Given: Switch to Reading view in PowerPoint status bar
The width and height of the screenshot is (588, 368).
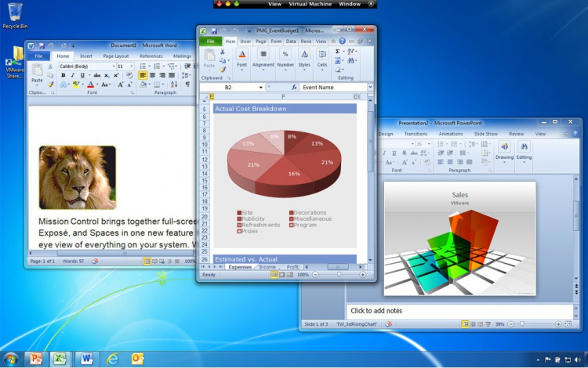Looking at the screenshot, I should point(481,324).
